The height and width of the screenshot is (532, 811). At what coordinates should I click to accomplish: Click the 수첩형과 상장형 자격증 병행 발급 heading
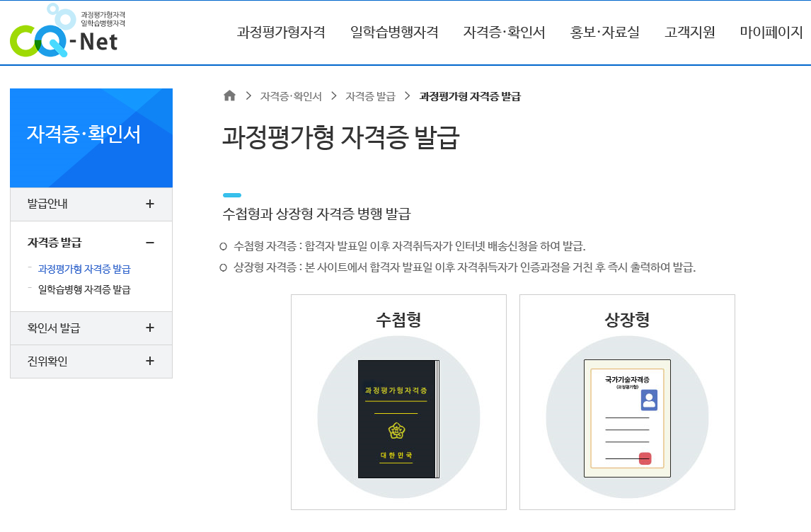pyautogui.click(x=316, y=214)
